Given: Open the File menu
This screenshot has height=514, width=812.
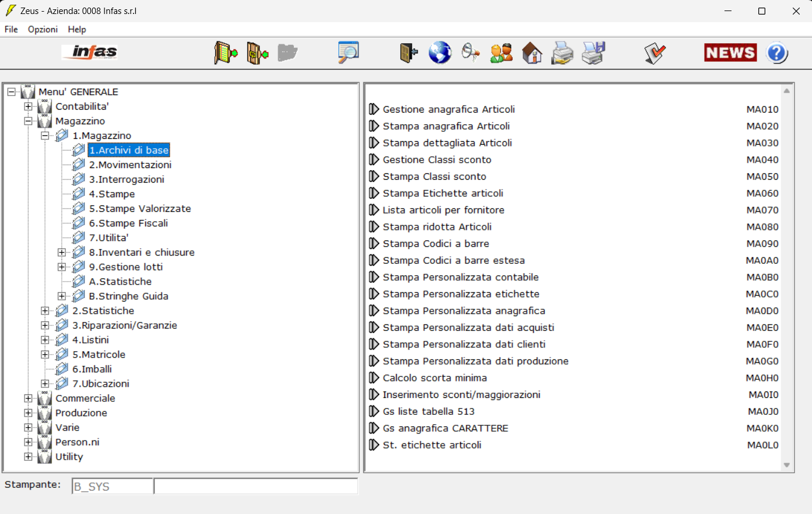Looking at the screenshot, I should tap(11, 29).
